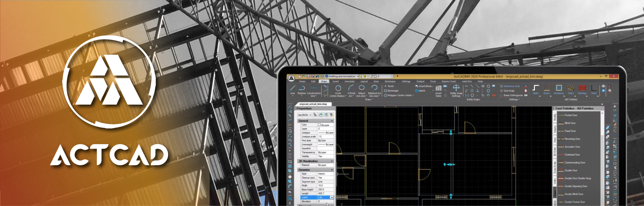Collapse the General properties section

pos(332,121)
